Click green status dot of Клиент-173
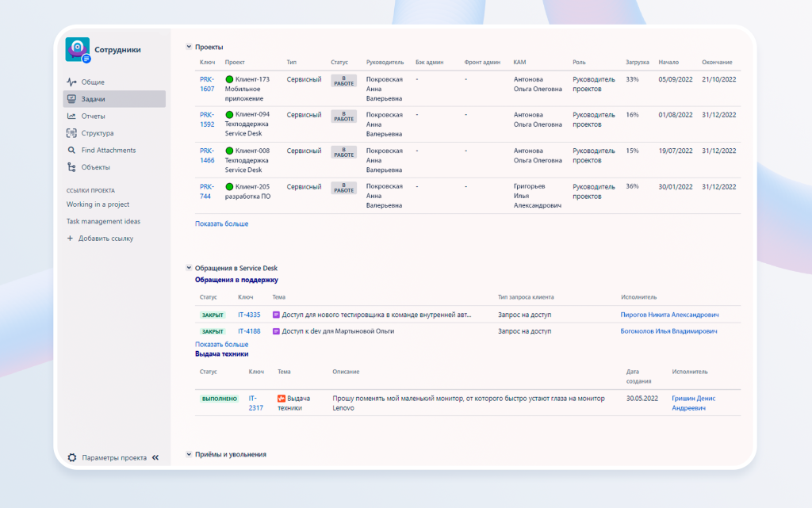812x508 pixels. 229,80
